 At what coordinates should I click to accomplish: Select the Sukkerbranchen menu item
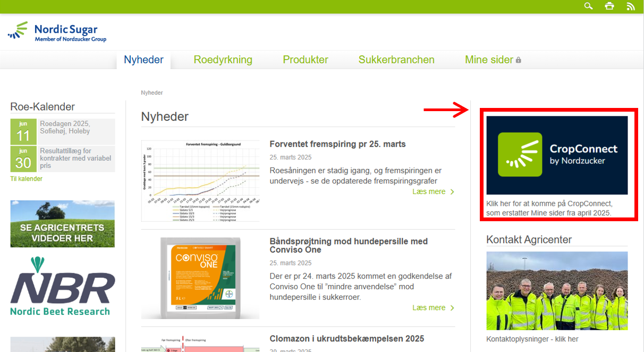[396, 60]
